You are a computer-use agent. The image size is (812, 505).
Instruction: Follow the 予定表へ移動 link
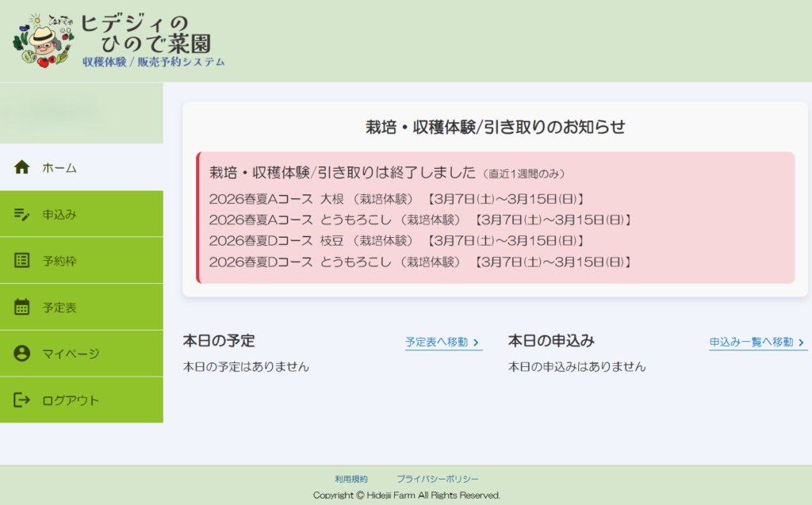click(x=436, y=342)
